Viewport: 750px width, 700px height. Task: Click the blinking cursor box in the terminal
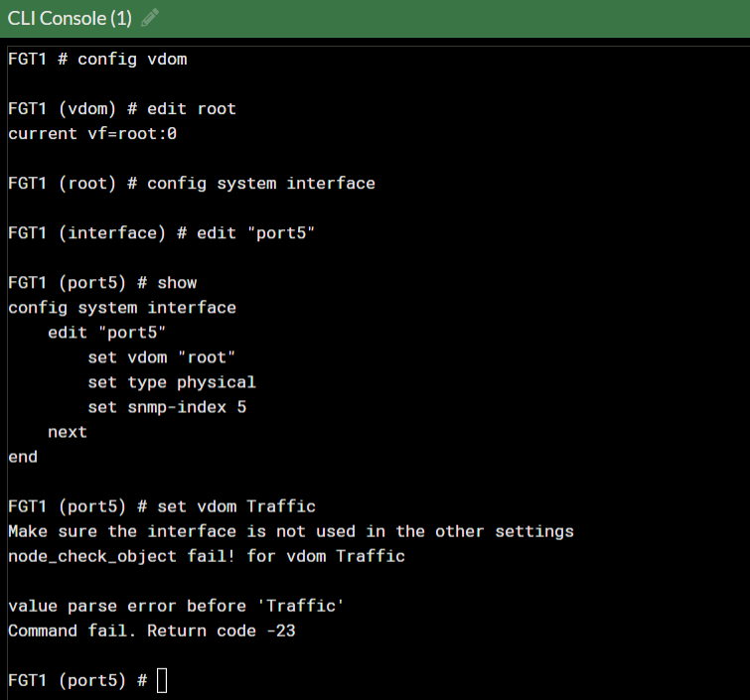[162, 680]
